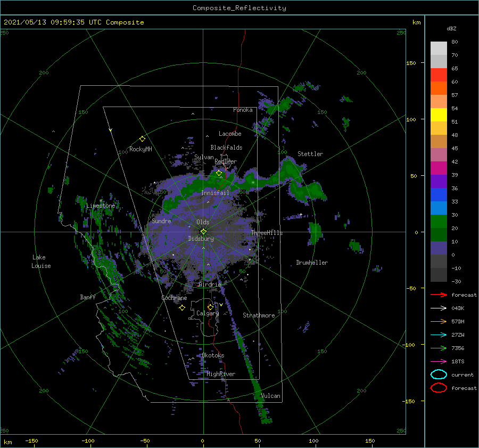Click the Cochrane town label
The image size is (479, 448).
(x=174, y=298)
